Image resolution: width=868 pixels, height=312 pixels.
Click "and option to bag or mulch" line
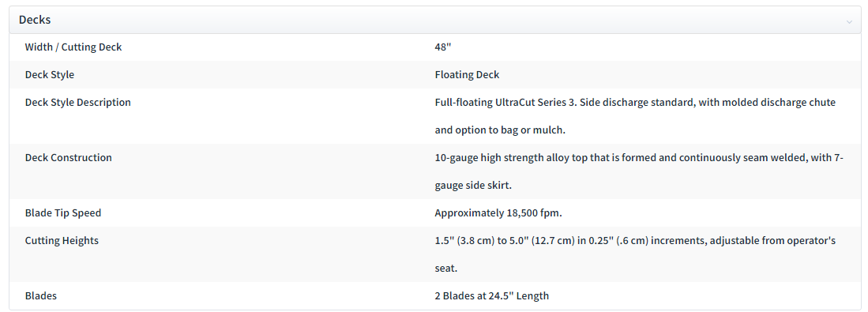pyautogui.click(x=500, y=130)
